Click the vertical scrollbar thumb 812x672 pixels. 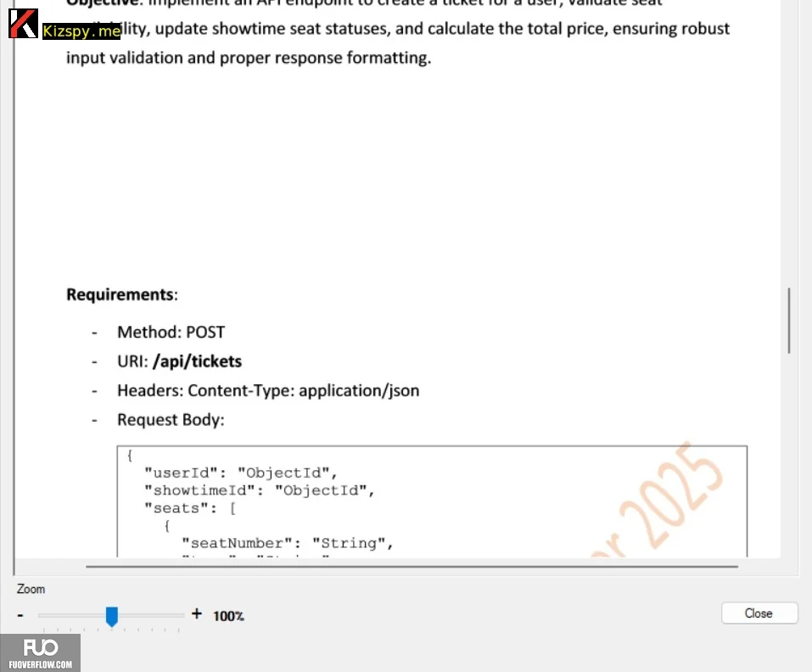pyautogui.click(x=789, y=321)
